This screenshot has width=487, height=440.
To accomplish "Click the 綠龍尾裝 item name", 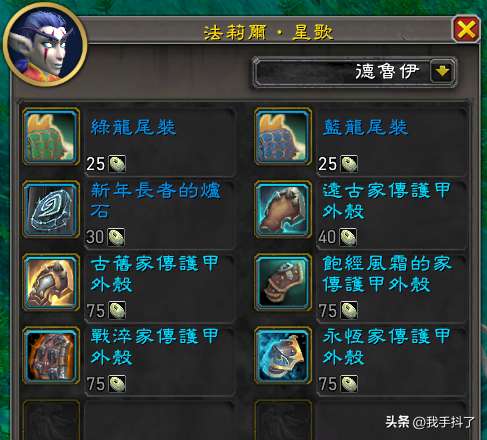I will point(133,128).
